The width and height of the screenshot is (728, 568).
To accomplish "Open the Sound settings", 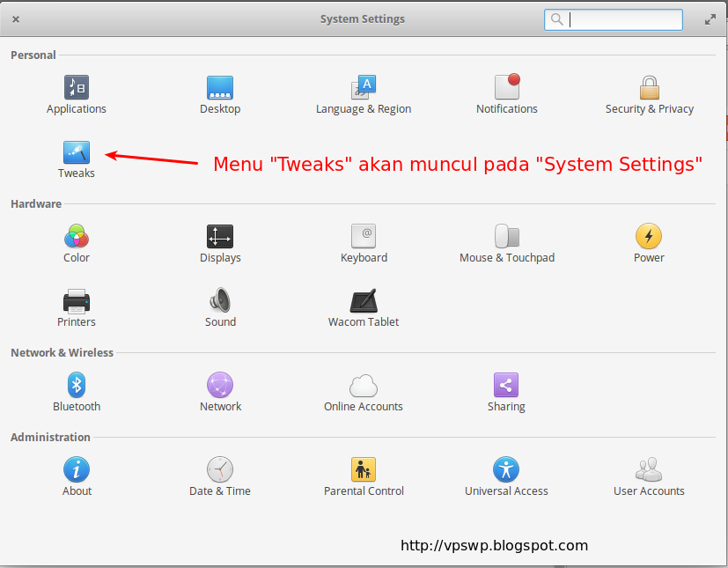I will [220, 308].
